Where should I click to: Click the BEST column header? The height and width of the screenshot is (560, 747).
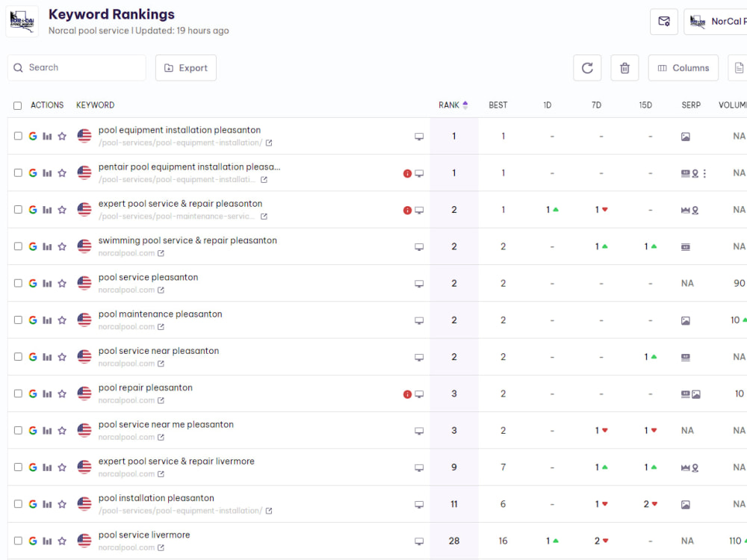(498, 105)
